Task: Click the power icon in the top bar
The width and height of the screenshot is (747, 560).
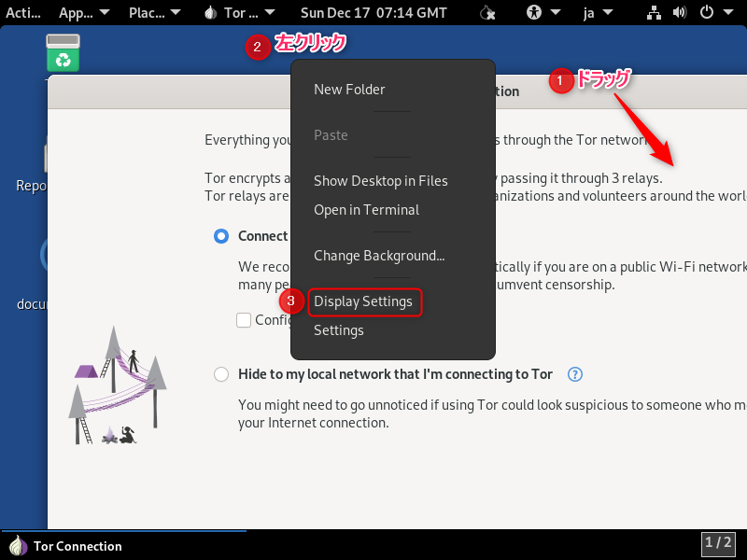Action: 707,12
